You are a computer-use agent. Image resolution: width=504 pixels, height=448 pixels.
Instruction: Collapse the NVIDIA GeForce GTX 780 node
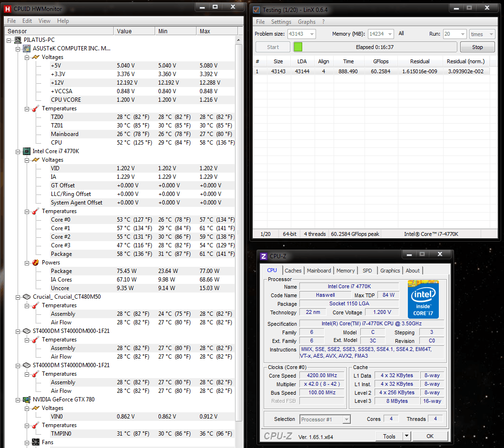pos(18,400)
